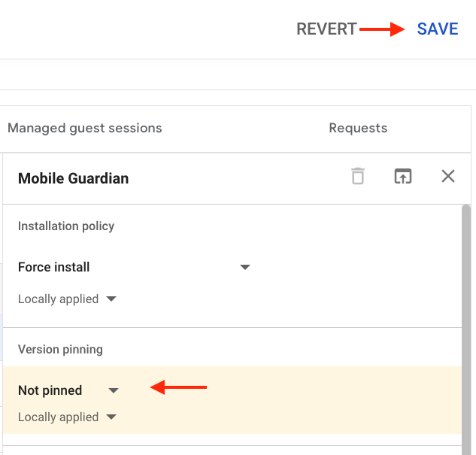Open Mobile Guardian details in new window icon
476x455 pixels.
pyautogui.click(x=403, y=176)
